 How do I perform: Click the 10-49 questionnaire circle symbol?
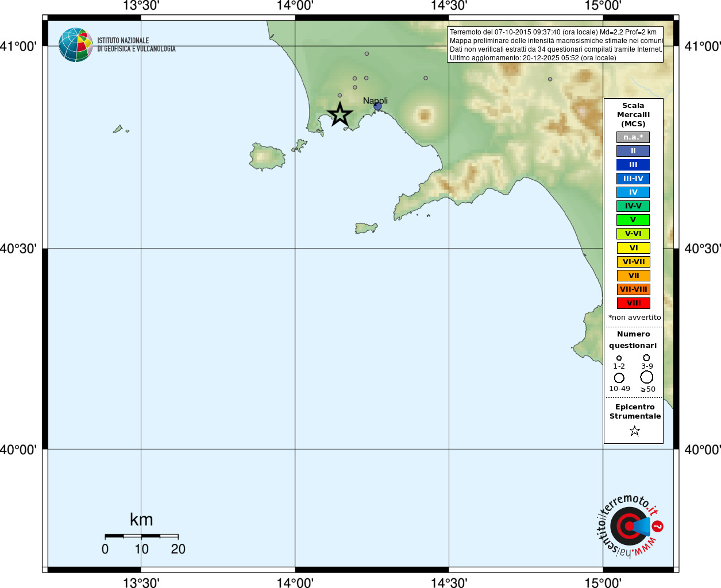[619, 378]
